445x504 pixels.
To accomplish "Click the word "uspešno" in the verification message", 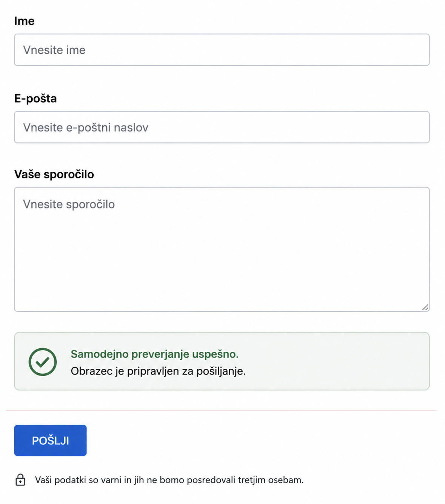I will pyautogui.click(x=215, y=354).
